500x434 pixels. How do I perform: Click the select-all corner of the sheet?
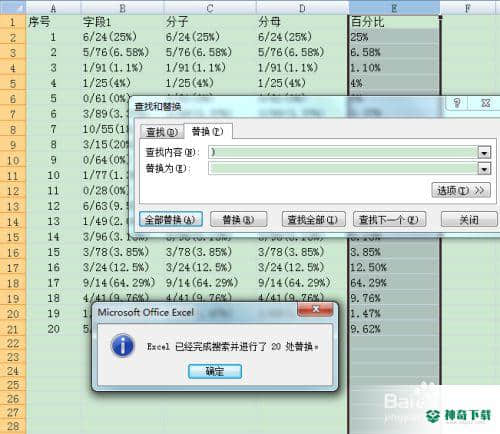pos(13,7)
